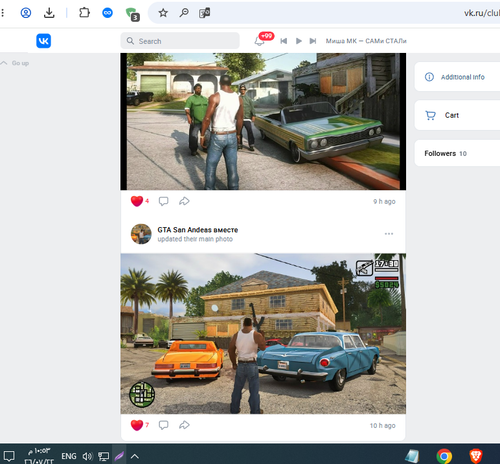
Task: Open the browser profile account icon
Action: [x=26, y=13]
